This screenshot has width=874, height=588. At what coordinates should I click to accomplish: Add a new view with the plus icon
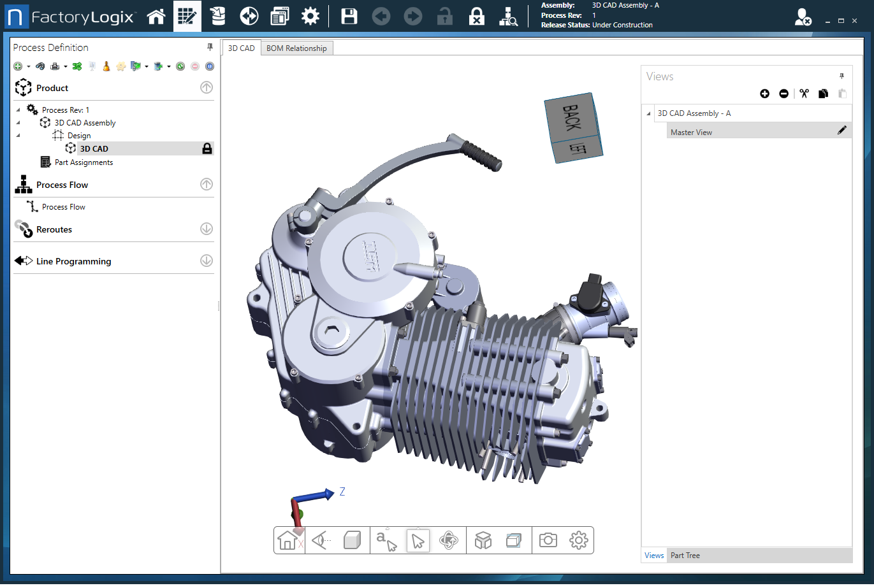[764, 94]
